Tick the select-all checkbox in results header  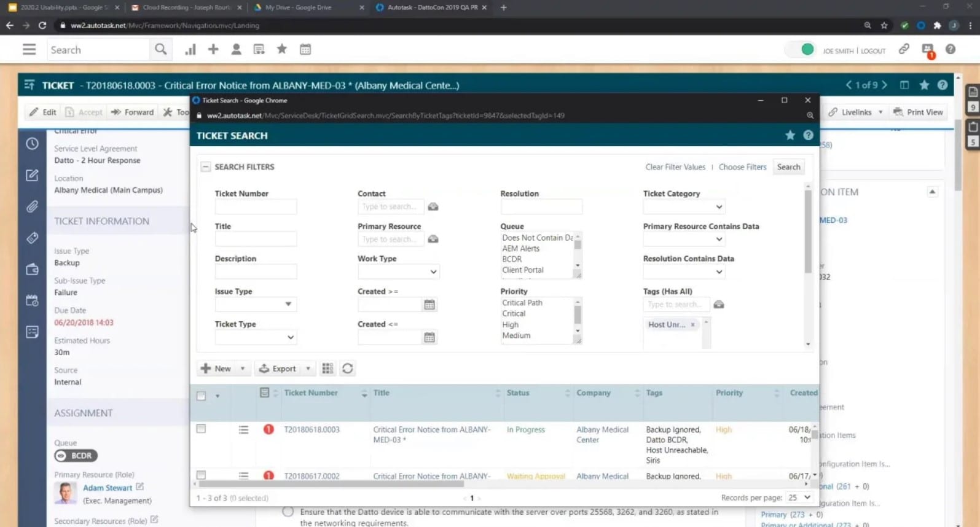(201, 396)
